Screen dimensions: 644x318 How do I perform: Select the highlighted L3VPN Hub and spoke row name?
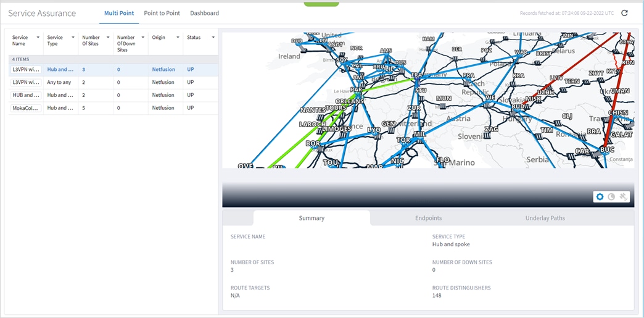point(26,70)
